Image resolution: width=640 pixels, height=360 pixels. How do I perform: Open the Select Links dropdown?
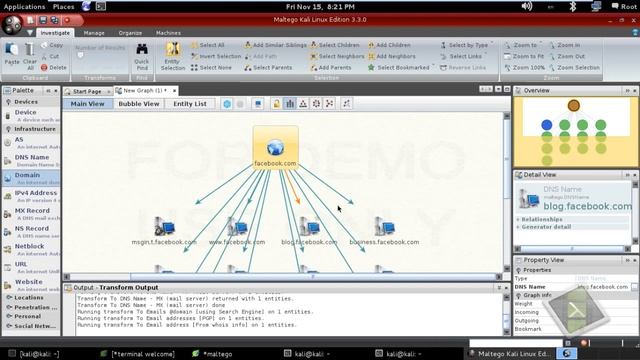pos(464,56)
